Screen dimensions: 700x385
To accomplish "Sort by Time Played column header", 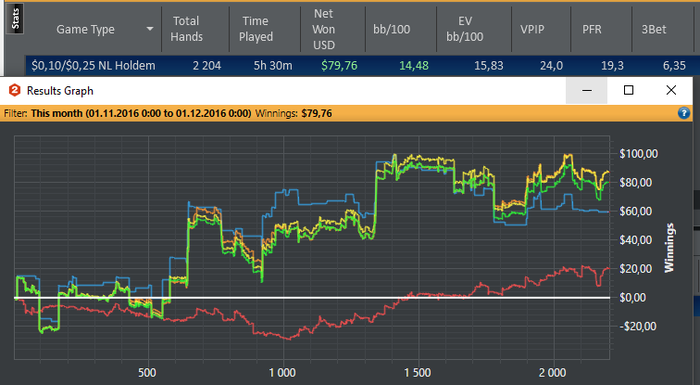I will click(256, 29).
